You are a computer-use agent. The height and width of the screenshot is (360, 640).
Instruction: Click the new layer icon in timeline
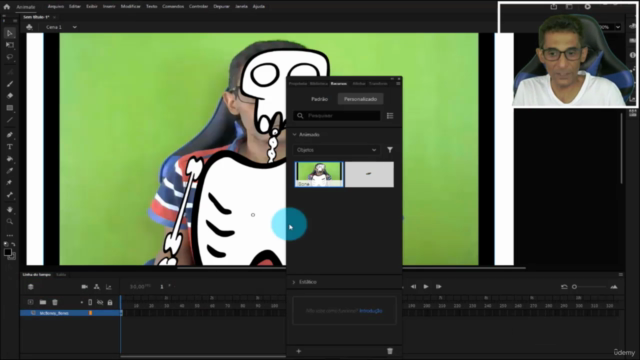pos(31,302)
